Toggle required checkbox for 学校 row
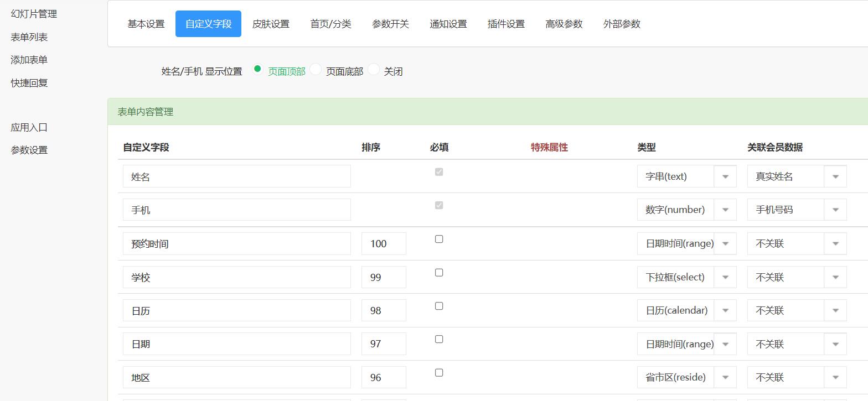Viewport: 868px width, 401px height. [439, 272]
